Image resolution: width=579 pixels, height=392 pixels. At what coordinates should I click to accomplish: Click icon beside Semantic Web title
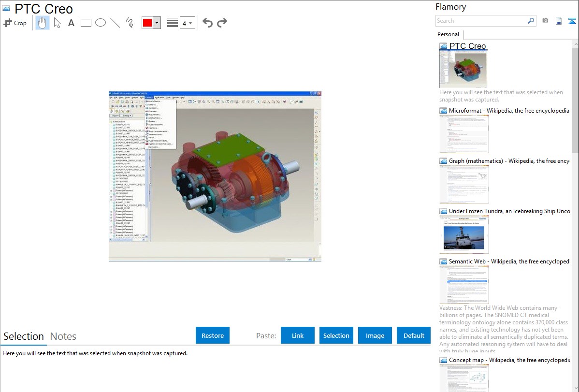443,261
